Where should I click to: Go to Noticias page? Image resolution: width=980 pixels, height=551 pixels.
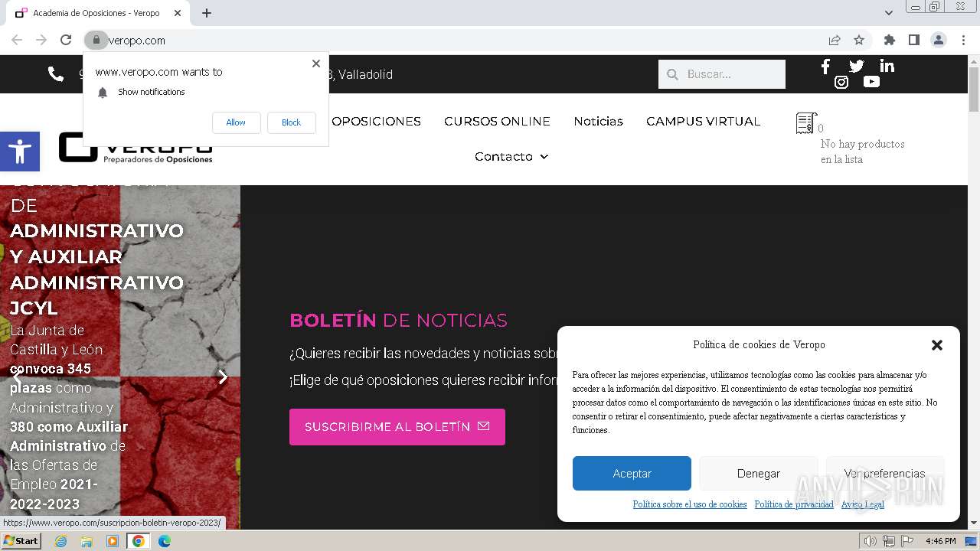point(598,121)
